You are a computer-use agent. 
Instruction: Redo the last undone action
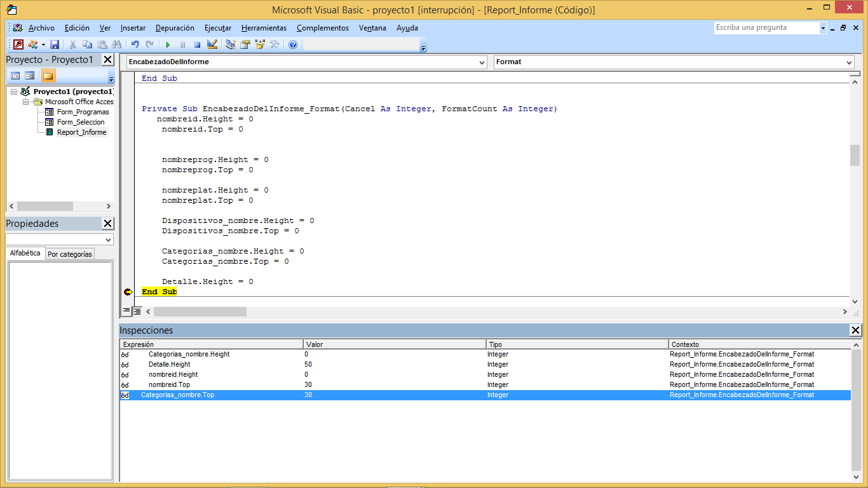point(149,44)
